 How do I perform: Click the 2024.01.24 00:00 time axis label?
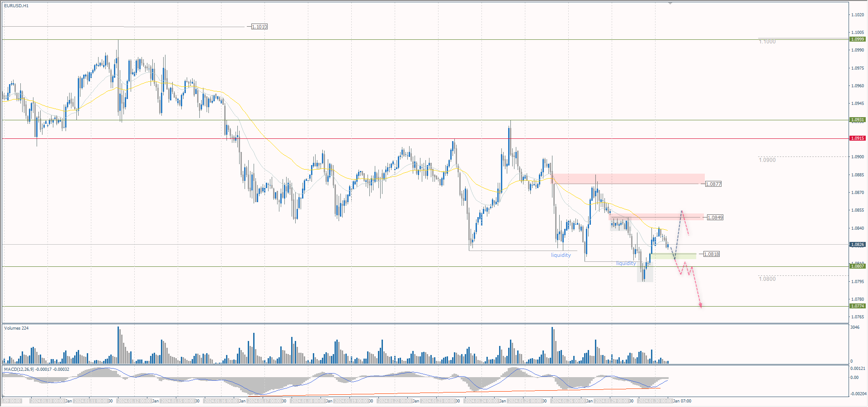click(x=482, y=401)
